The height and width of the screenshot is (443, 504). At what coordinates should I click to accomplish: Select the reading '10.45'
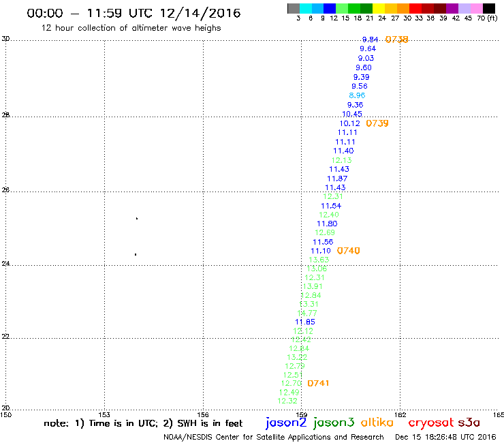[x=352, y=114]
